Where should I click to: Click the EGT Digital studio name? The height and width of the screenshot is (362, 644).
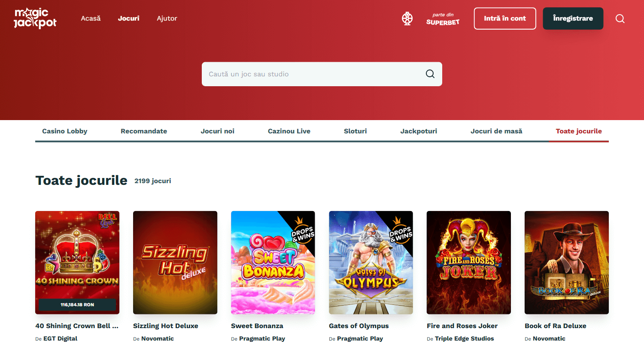(61, 338)
